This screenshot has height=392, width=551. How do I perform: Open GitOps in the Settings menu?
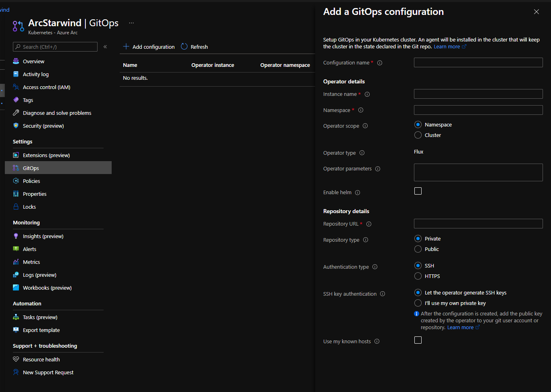(x=58, y=168)
